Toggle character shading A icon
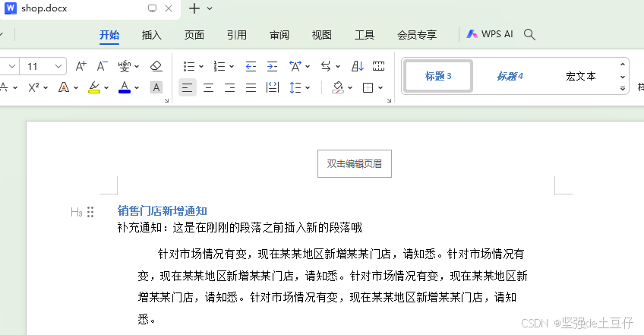Image resolution: width=644 pixels, height=335 pixels. [x=156, y=87]
